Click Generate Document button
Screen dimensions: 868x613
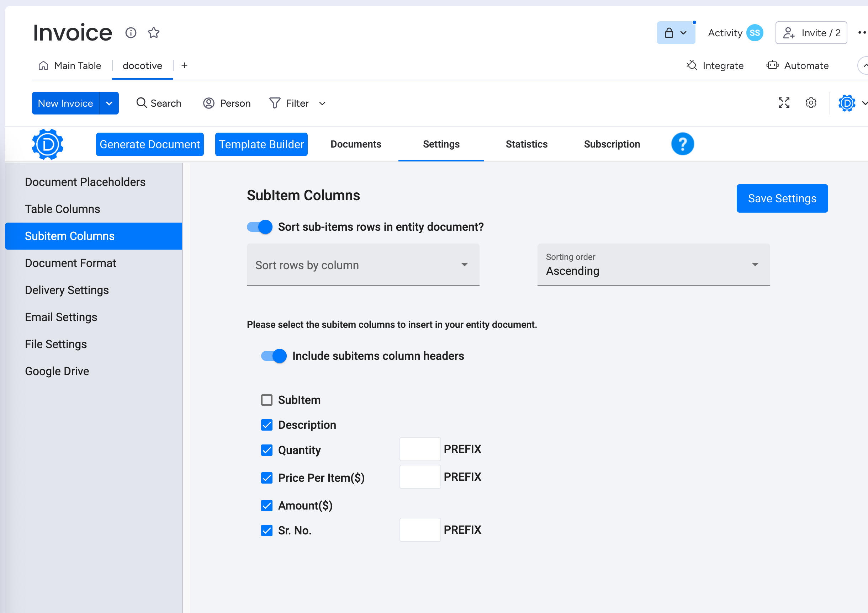150,144
